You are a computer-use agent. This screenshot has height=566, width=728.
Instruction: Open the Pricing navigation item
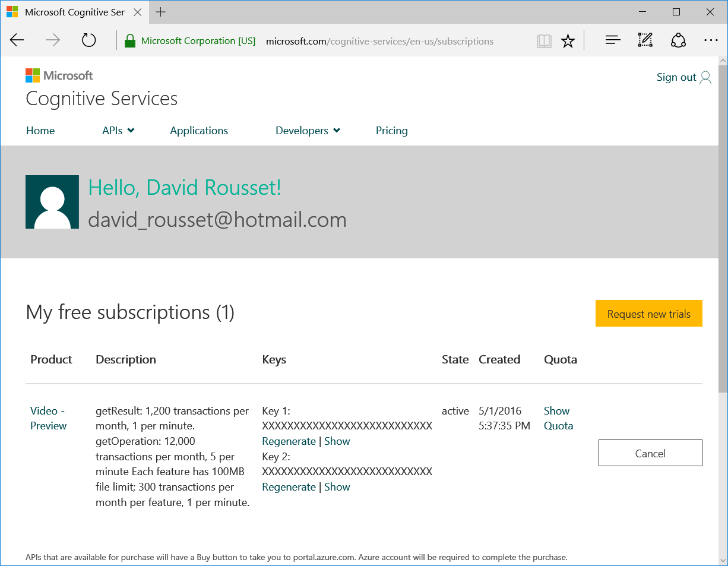(392, 131)
